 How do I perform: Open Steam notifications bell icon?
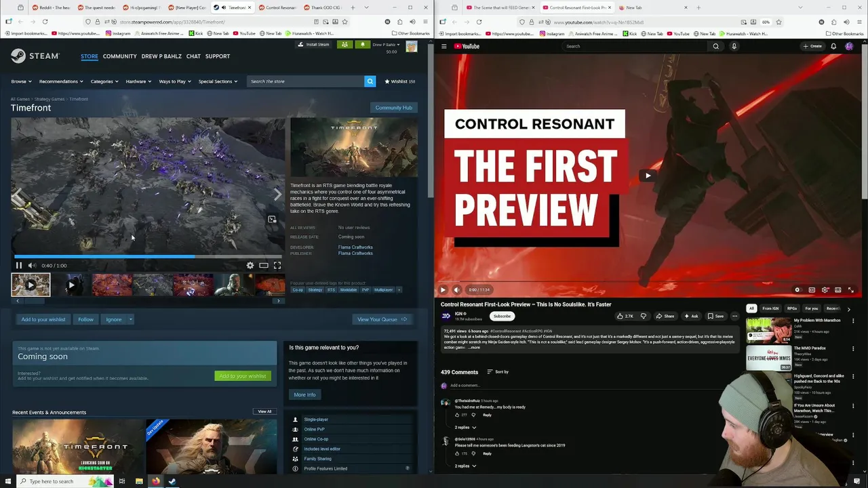(362, 45)
